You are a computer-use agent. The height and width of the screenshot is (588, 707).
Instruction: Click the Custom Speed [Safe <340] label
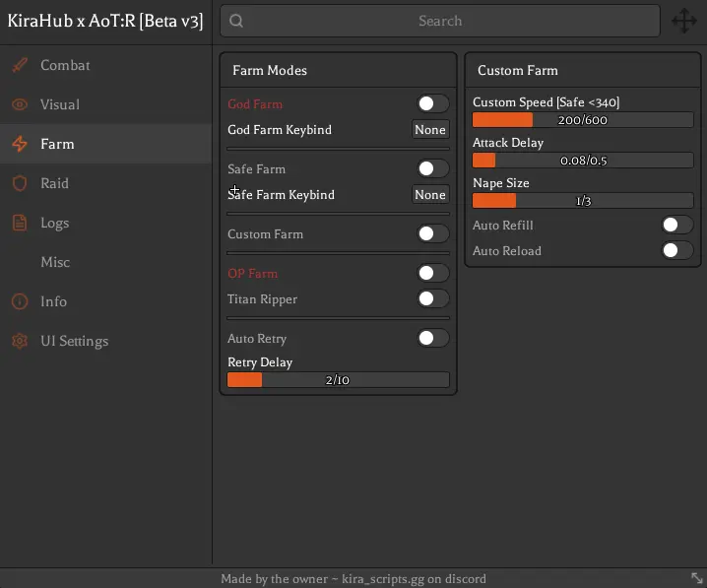[x=546, y=102]
